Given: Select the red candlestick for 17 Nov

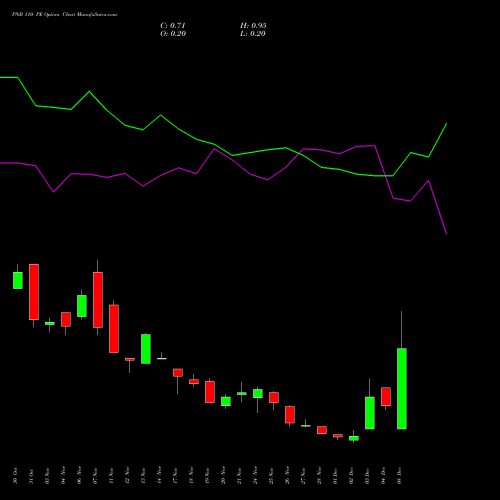Looking at the screenshot, I should 178,373.
